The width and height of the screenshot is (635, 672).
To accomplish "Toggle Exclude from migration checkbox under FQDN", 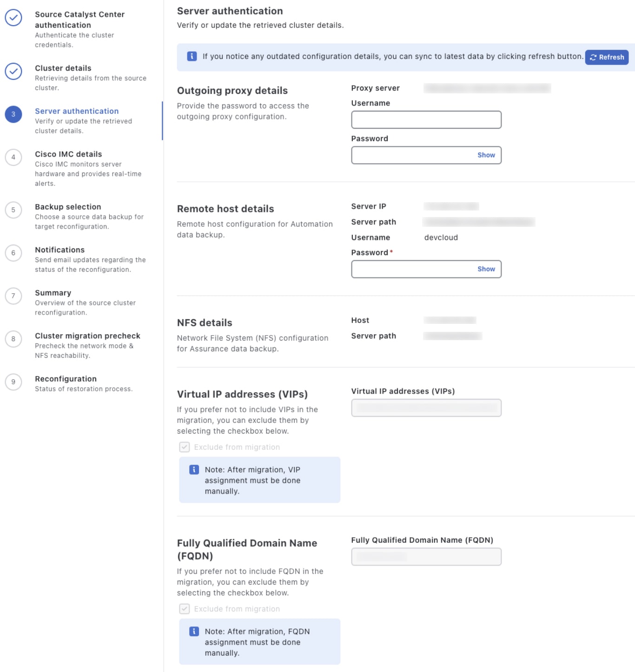I will pyautogui.click(x=185, y=609).
